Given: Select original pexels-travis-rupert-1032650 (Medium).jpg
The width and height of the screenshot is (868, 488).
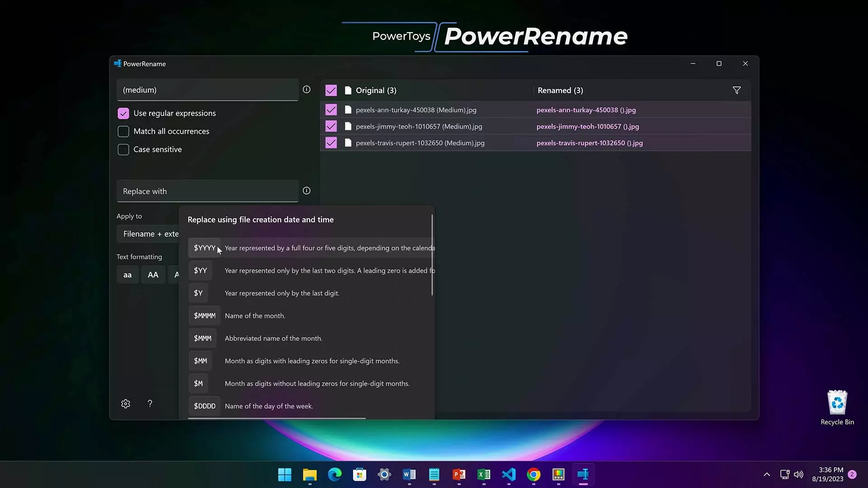Looking at the screenshot, I should pyautogui.click(x=420, y=143).
